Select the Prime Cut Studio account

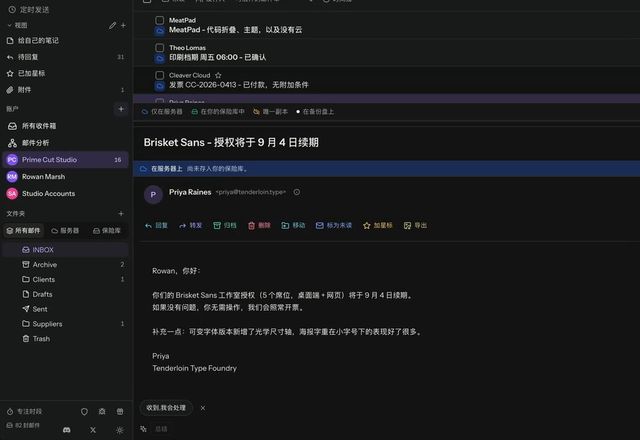[x=65, y=160]
